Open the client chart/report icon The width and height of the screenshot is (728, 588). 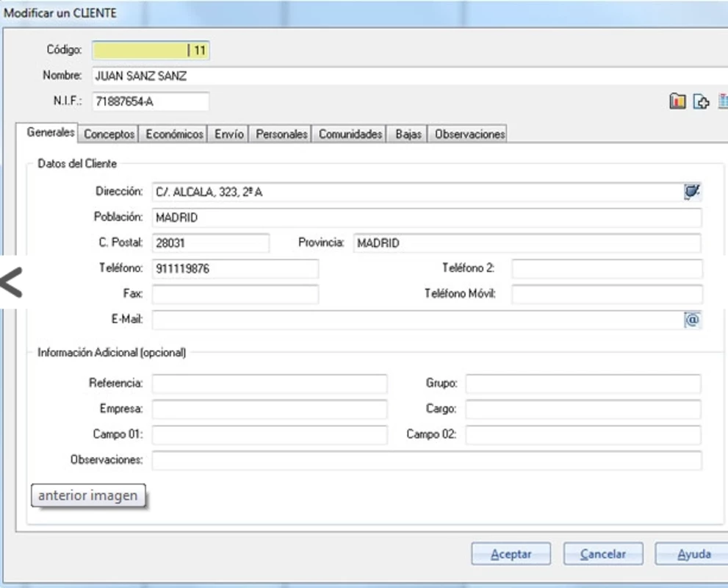point(677,101)
